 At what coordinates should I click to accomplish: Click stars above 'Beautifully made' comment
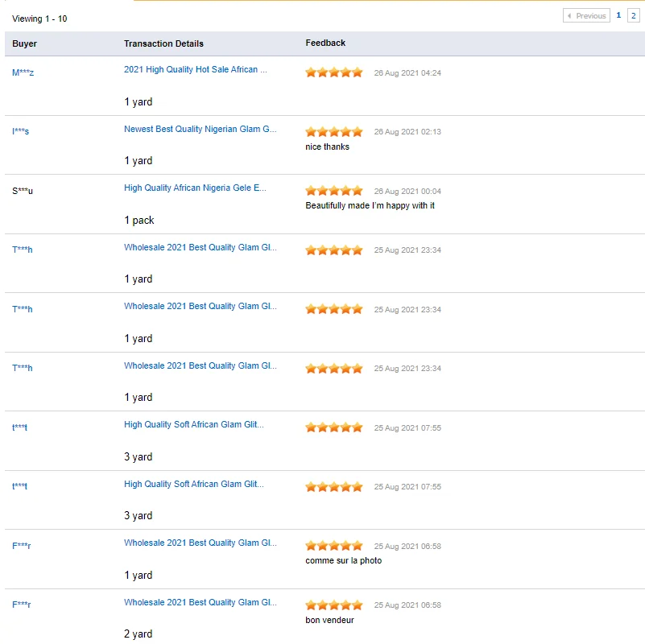pos(333,191)
